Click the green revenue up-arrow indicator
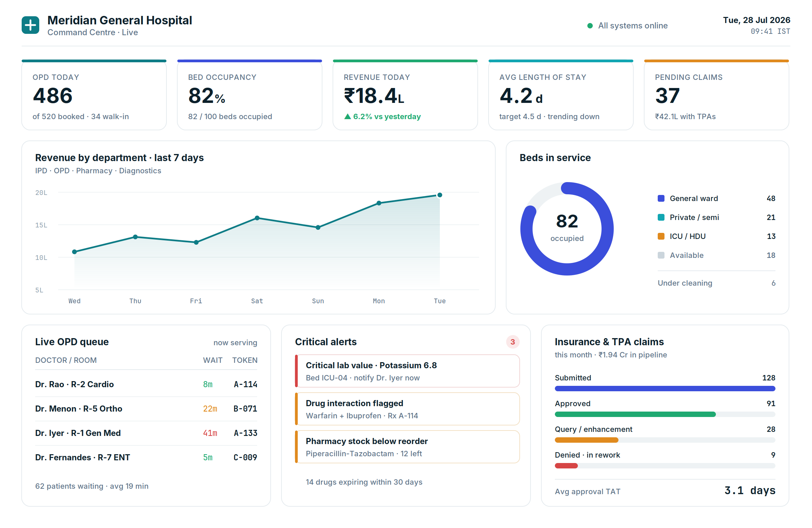Viewport: 812px width, 528px height. point(348,117)
